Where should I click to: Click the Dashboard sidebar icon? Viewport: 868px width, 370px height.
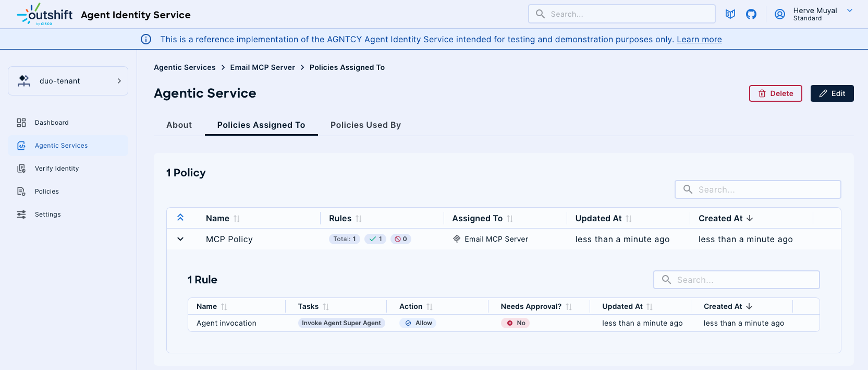[21, 123]
